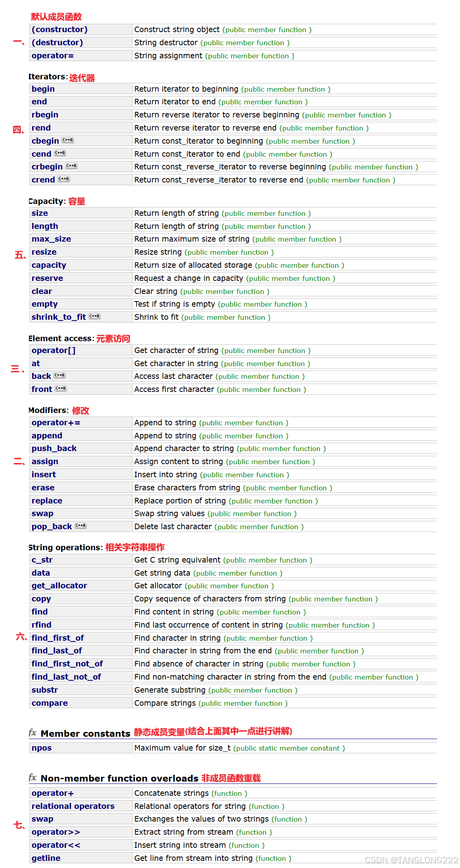Click the C++11 badge next to shrink_to_fit
The width and height of the screenshot is (460, 868).
tap(95, 316)
